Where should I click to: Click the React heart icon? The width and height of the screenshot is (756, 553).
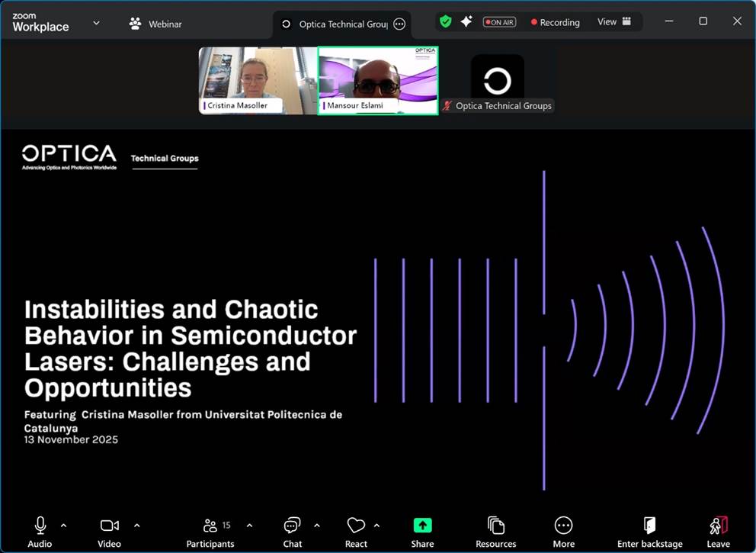[356, 526]
